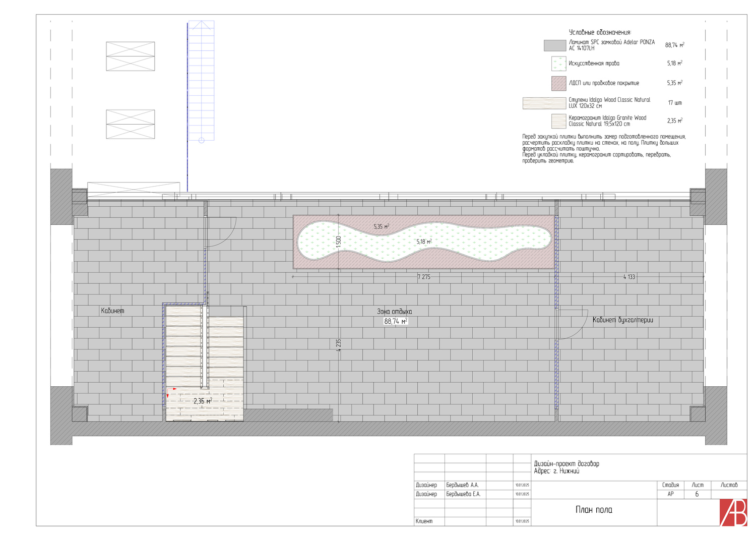756x535 pixels.
Task: Select the wood steps Italgo legend swatch
Action: pos(544,103)
